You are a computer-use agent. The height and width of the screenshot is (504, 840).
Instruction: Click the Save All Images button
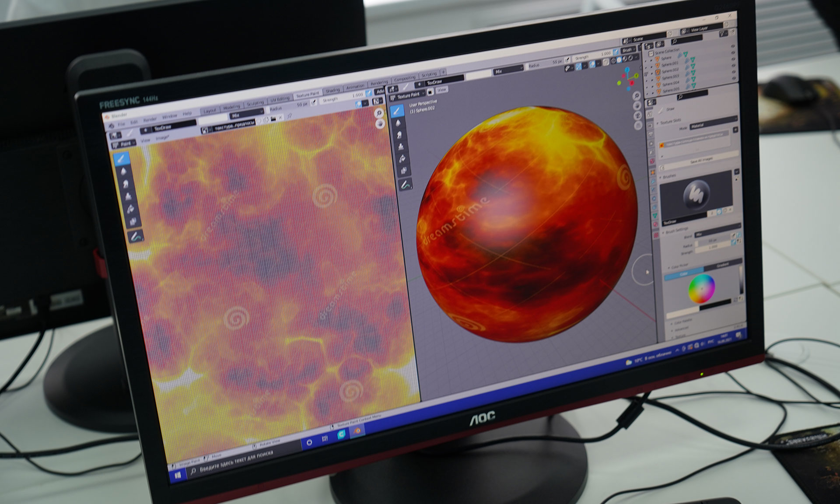[701, 160]
